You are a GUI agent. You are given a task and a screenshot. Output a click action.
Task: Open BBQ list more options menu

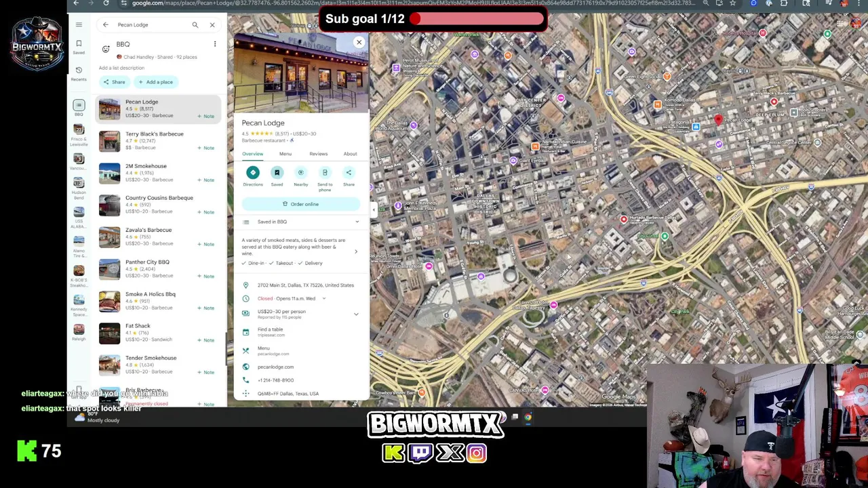pyautogui.click(x=215, y=44)
